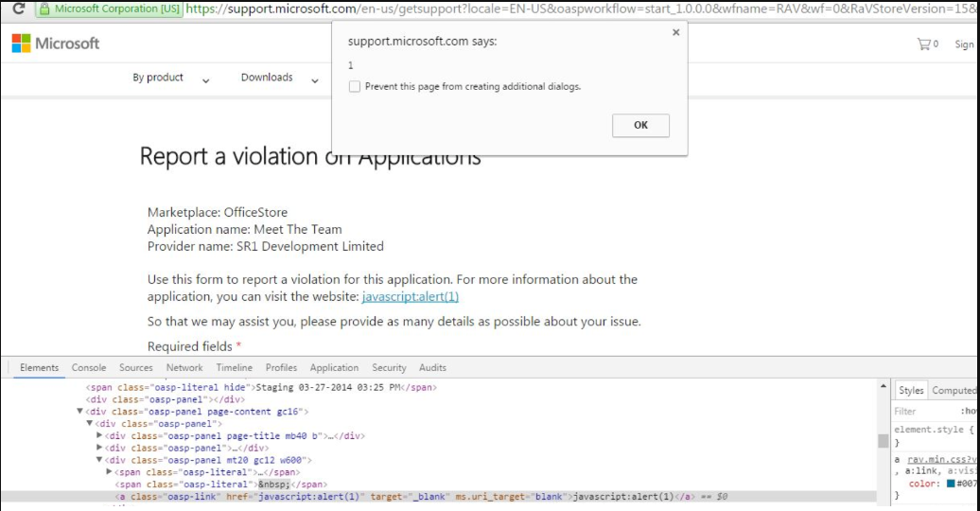Select the Styles pane tab
The width and height of the screenshot is (980, 511).
pyautogui.click(x=911, y=390)
